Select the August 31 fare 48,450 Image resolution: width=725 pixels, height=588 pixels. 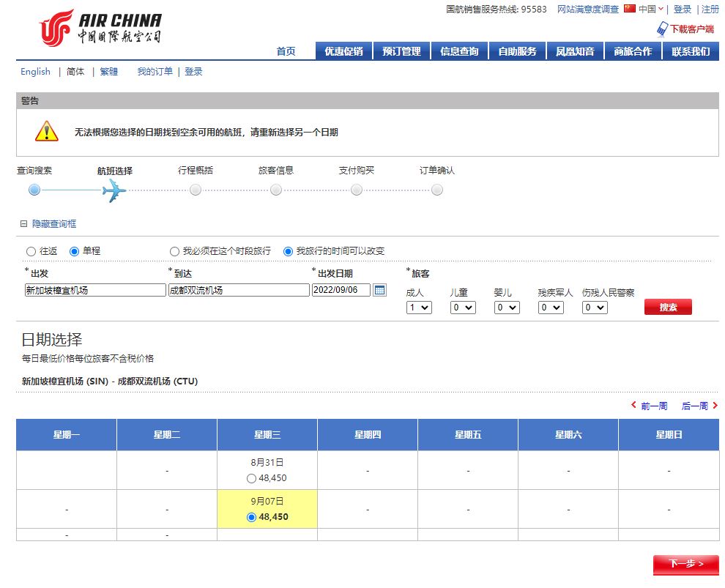(252, 478)
